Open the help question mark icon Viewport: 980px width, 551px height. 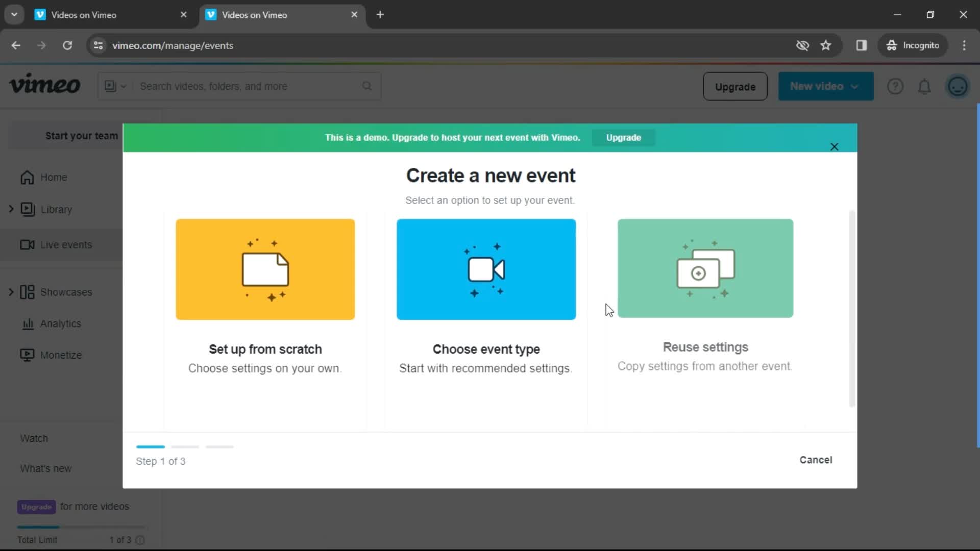[x=895, y=86]
